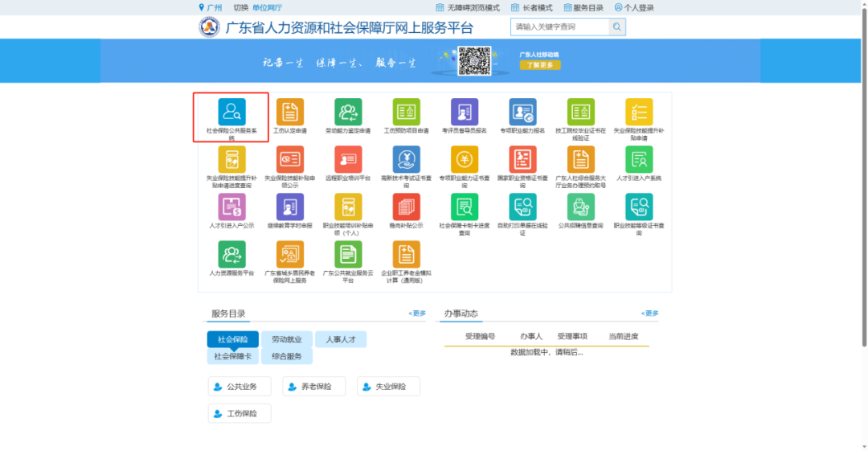Image resolution: width=868 pixels, height=451 pixels.
Task: Open 广东公共就业服务云平台 icon
Action: coord(348,255)
